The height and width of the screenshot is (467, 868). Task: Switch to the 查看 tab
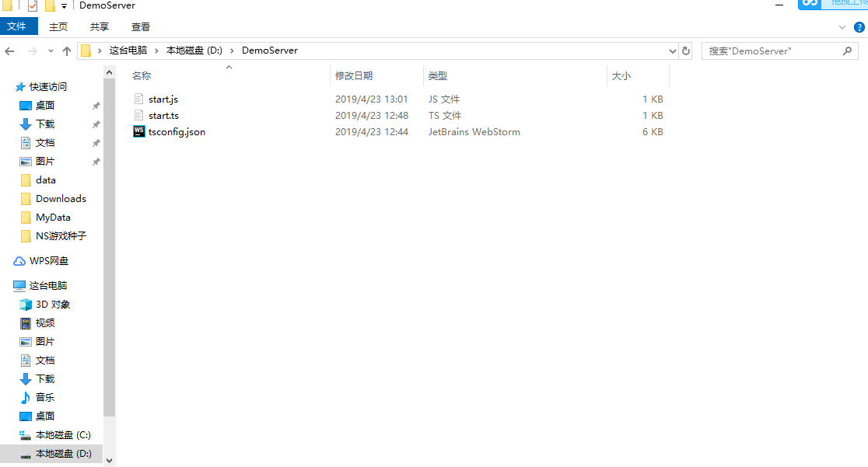pos(141,26)
